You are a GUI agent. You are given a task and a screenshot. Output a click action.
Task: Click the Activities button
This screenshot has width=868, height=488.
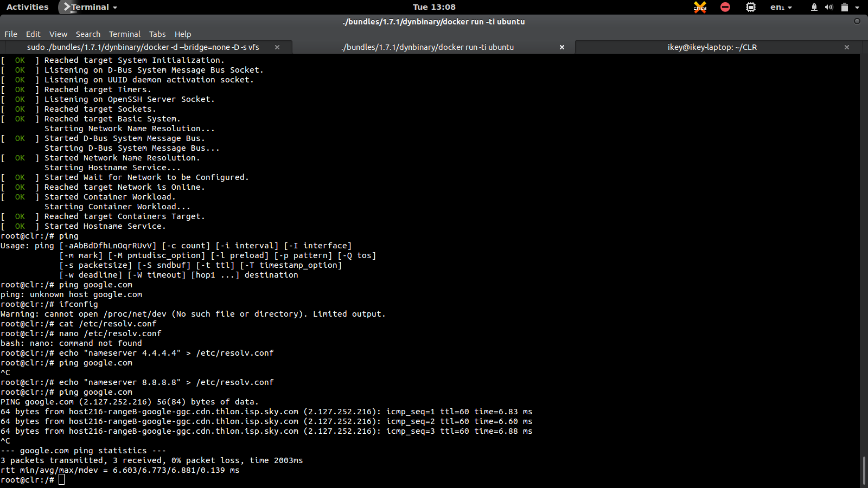[28, 7]
